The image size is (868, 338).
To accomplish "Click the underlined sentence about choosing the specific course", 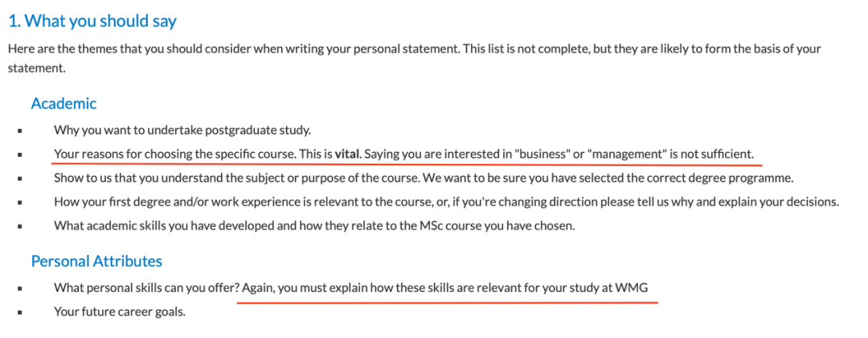I will pyautogui.click(x=404, y=154).
